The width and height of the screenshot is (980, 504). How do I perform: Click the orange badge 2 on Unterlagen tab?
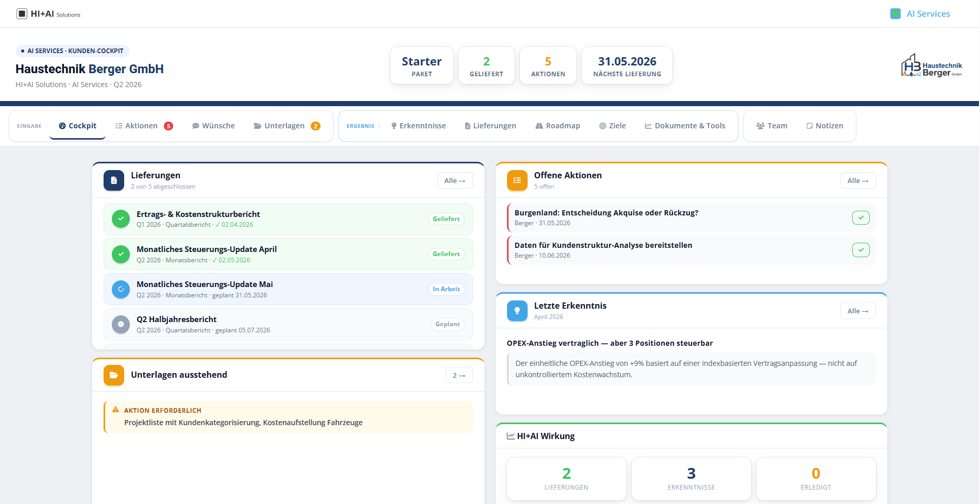click(x=316, y=126)
